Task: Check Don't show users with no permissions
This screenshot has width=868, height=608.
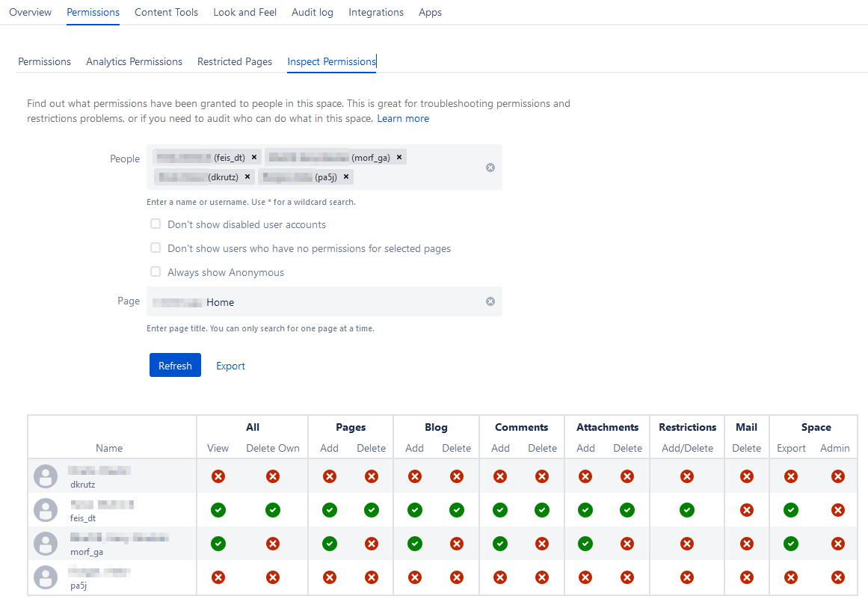Action: (x=156, y=248)
